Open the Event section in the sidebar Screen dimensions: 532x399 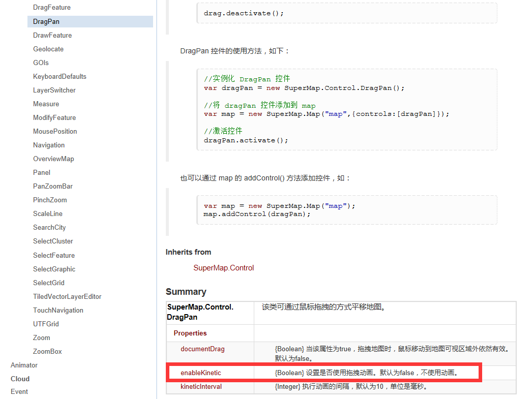[19, 392]
